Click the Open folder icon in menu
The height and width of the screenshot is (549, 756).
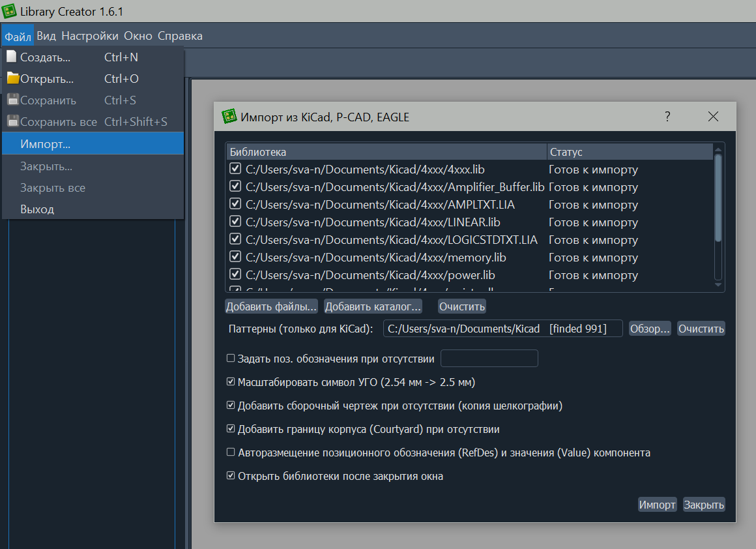tap(12, 79)
